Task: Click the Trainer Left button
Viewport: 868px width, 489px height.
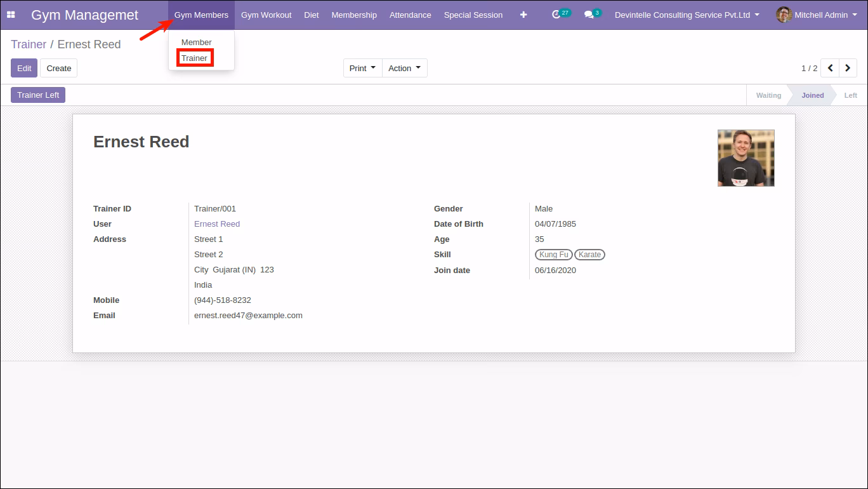Action: tap(38, 95)
